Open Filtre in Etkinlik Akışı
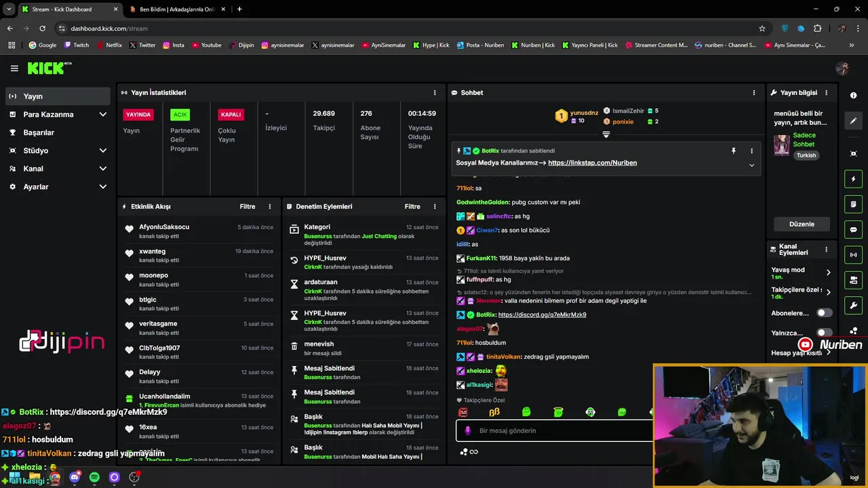 click(x=248, y=207)
